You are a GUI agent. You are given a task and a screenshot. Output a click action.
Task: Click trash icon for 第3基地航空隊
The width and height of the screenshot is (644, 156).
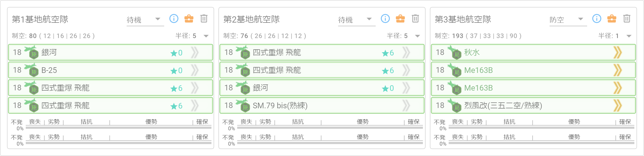627,18
